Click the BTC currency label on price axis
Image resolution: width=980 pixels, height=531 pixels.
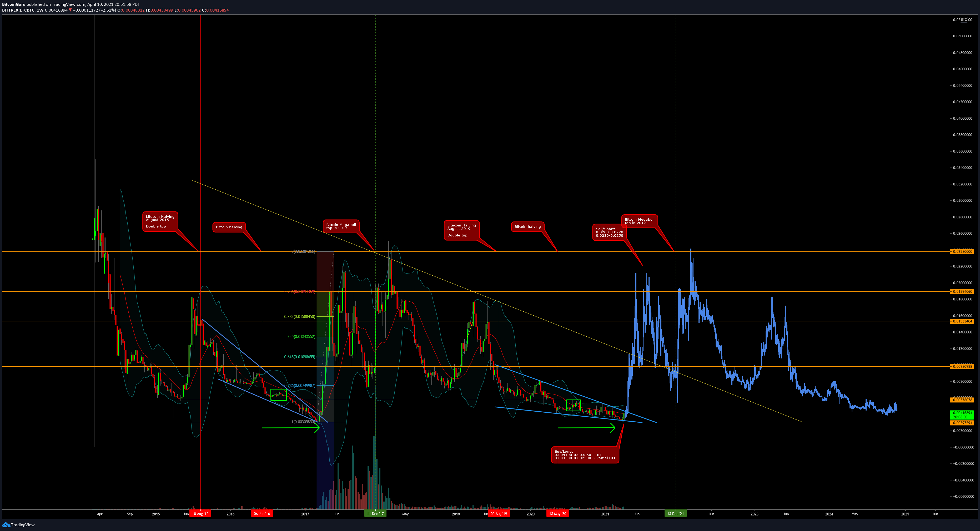point(964,19)
